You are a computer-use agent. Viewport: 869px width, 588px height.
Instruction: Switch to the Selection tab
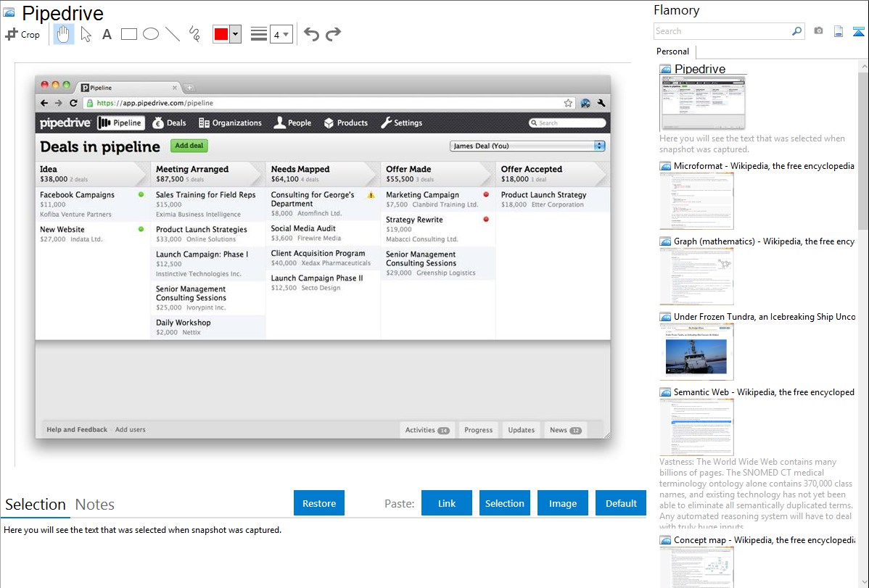(x=35, y=505)
